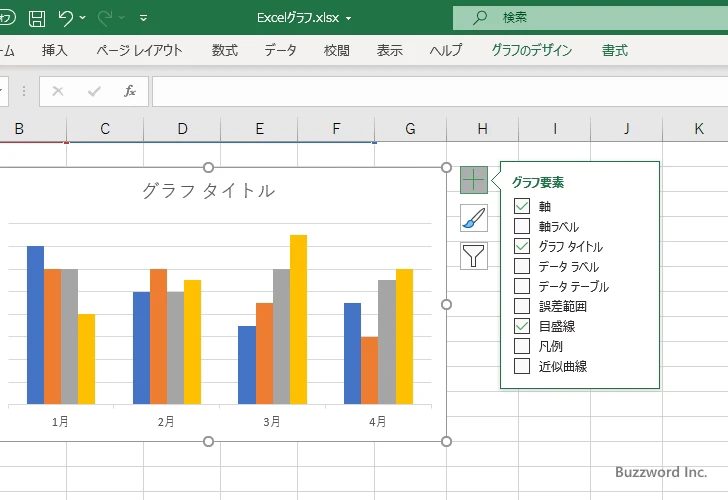Click the Redo arrow icon
This screenshot has width=728, height=500.
tap(105, 18)
